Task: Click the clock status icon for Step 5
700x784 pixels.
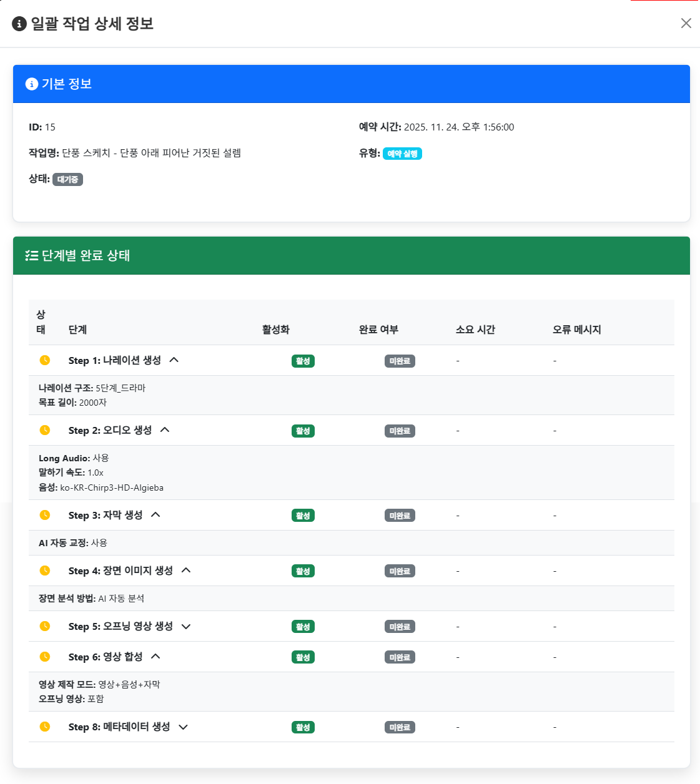Action: pos(45,626)
